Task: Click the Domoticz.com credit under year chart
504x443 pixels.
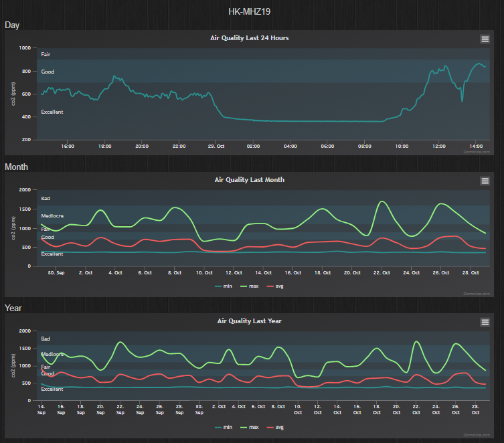Action: click(477, 435)
